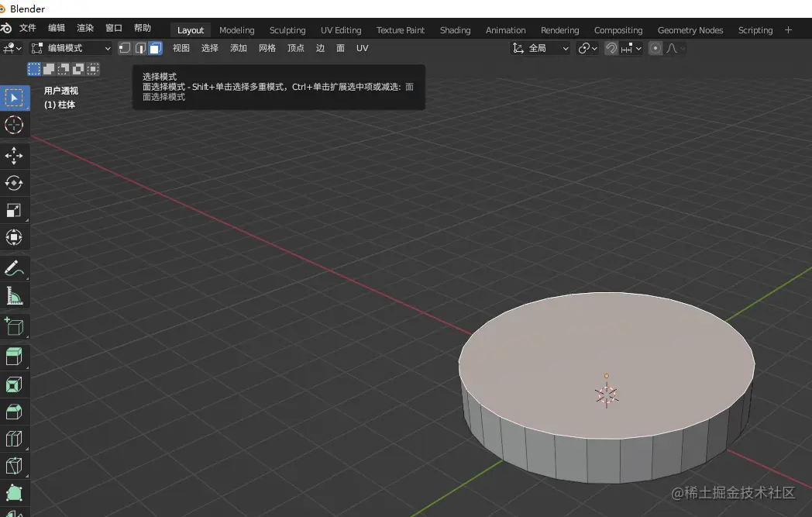Screen dimensions: 812x517
Task: Open the 渲染 menu
Action: pos(85,28)
